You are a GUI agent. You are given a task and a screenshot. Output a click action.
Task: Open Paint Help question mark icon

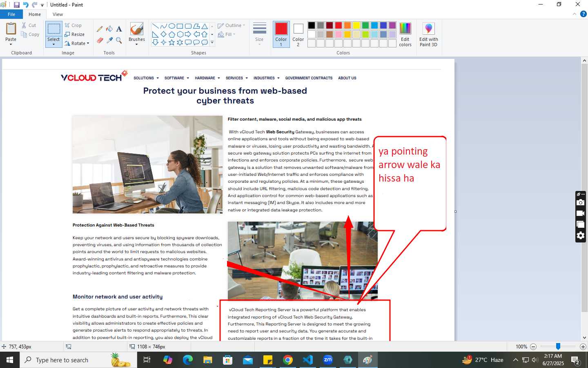pos(583,14)
